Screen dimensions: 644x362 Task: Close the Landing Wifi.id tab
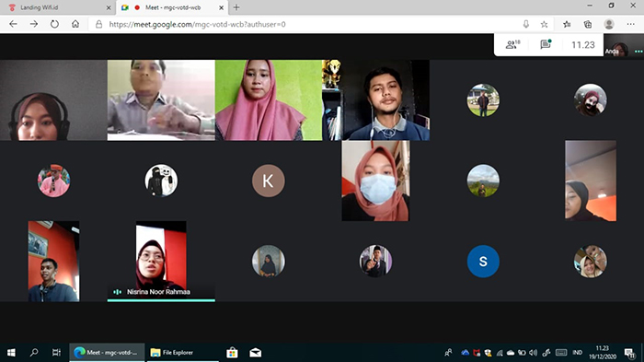coord(109,7)
